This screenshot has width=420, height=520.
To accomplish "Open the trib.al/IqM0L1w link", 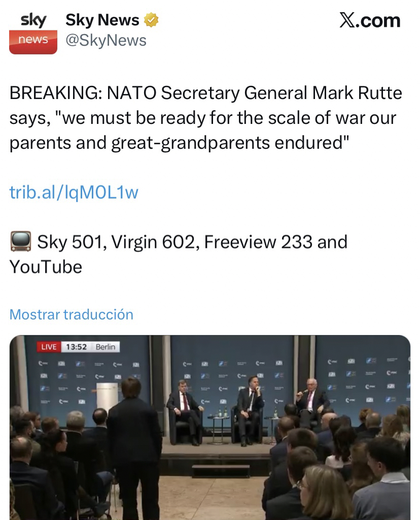I will 74,192.
